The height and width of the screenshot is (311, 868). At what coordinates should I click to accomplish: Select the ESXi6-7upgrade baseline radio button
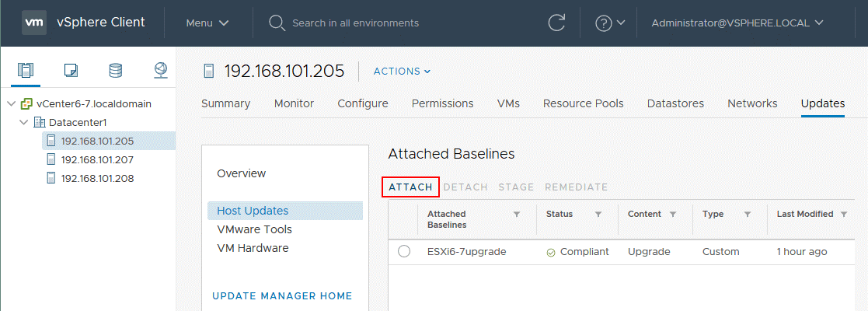click(403, 252)
